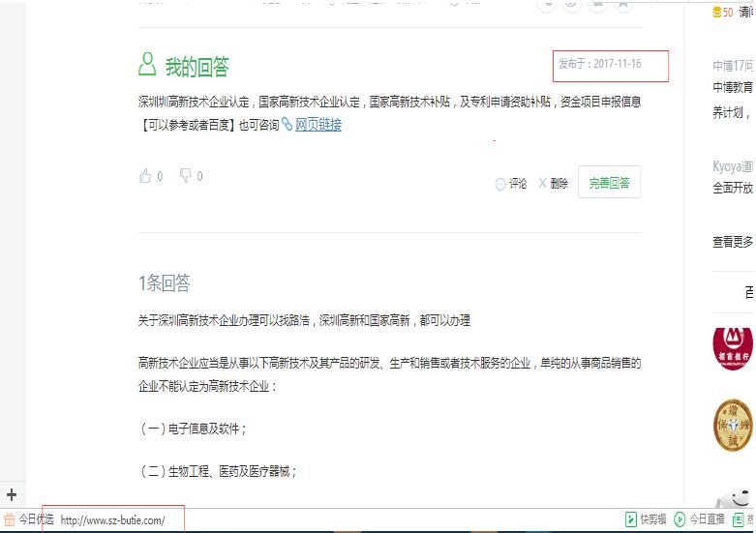
Task: Click the 发布于 2017-11-16 date text
Action: pyautogui.click(x=600, y=64)
